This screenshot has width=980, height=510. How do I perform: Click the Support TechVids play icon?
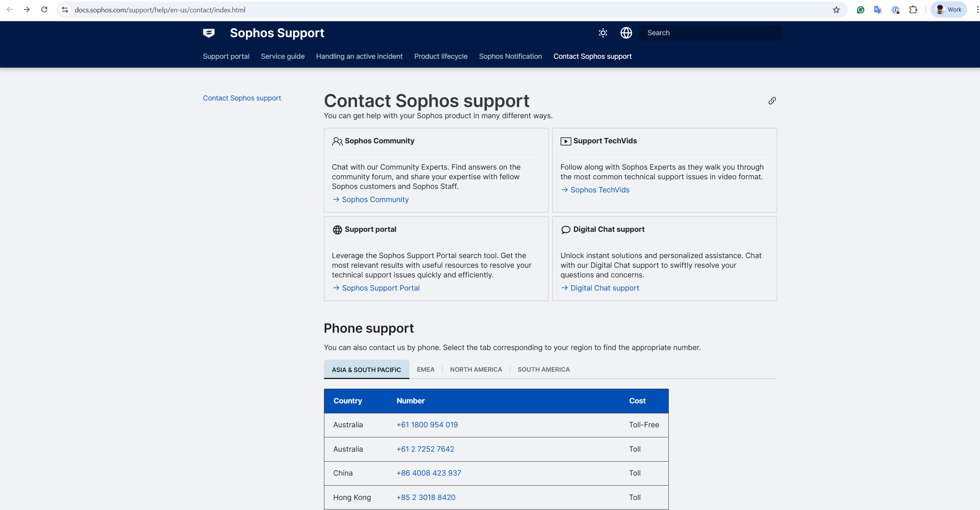(x=566, y=141)
